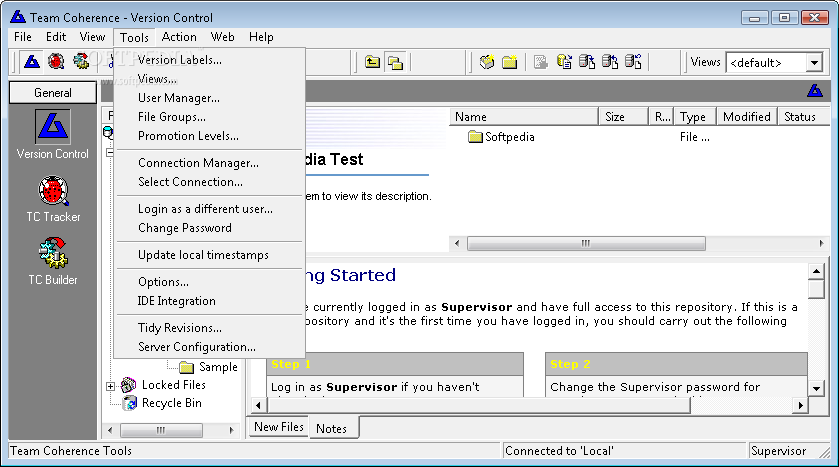
Task: Open TC Tracker in the sidebar
Action: pyautogui.click(x=53, y=198)
